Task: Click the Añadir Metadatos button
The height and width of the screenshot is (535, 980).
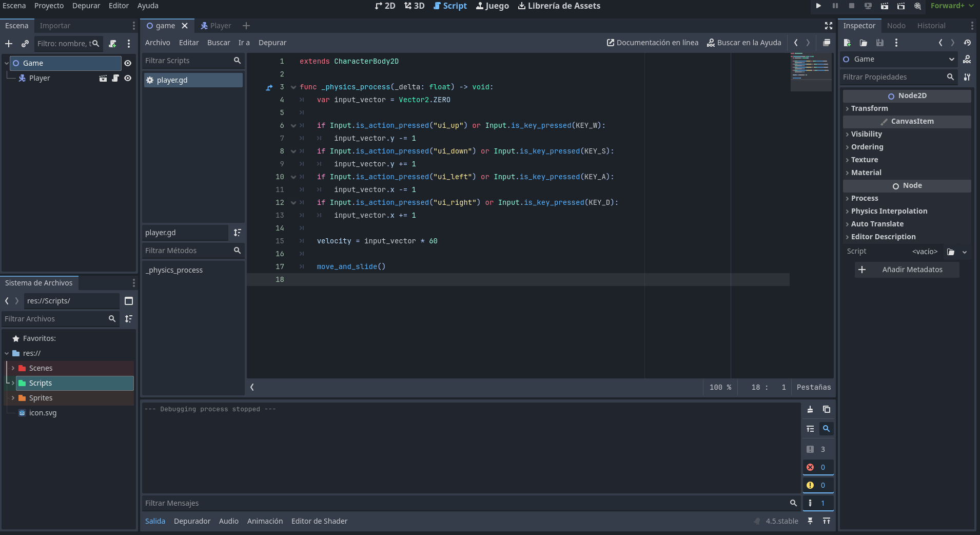Action: 907,270
